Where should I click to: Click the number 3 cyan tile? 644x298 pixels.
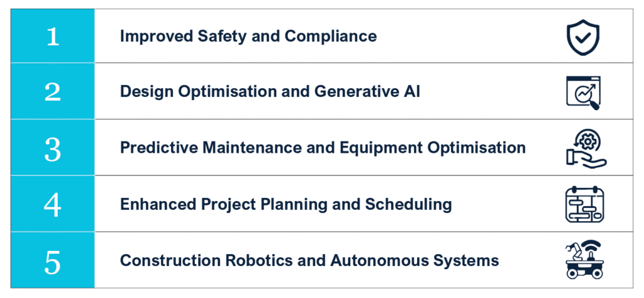click(53, 148)
